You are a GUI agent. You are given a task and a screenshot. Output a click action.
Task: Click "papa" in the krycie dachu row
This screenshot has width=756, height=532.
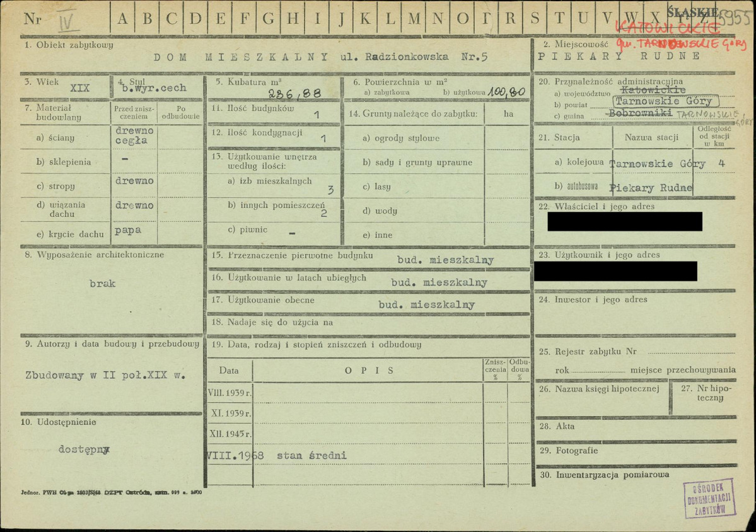tap(128, 230)
